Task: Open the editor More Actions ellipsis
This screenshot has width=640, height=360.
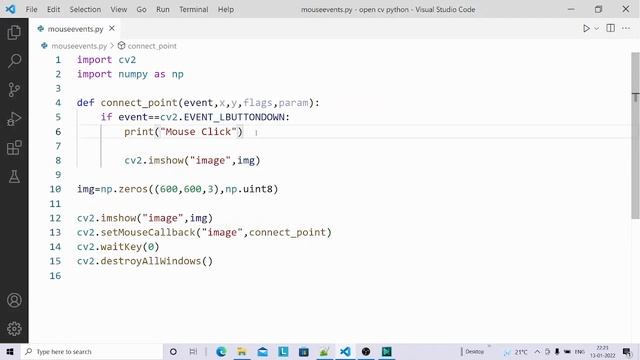Action: 626,28
